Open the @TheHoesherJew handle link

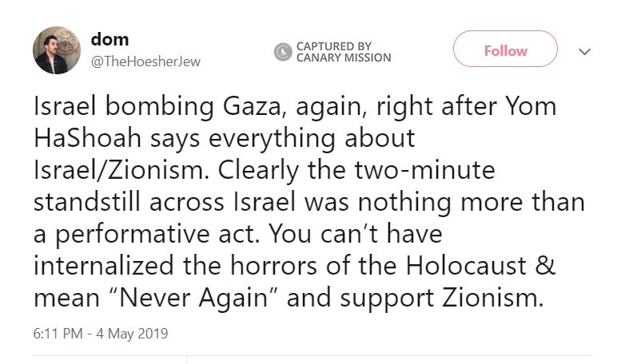pos(146,61)
